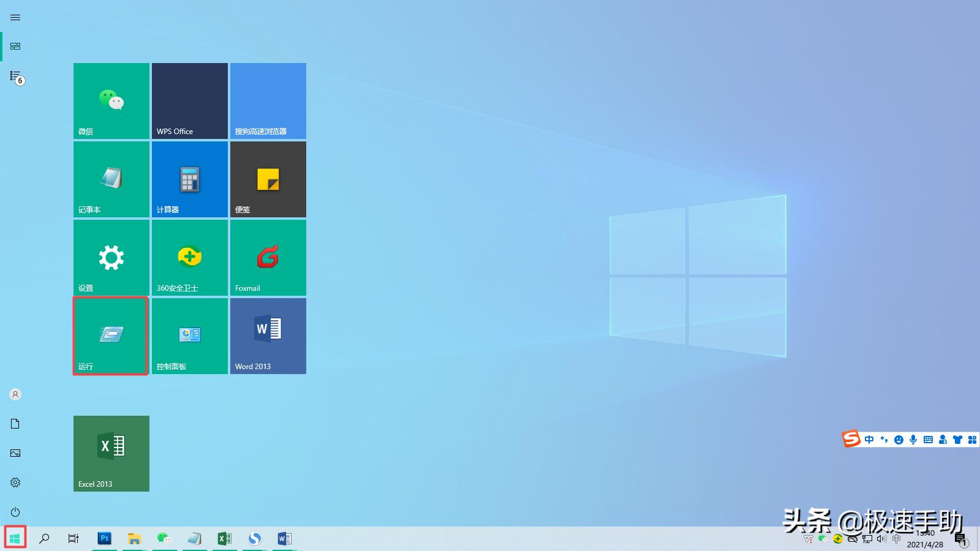Viewport: 980px width, 551px height.
Task: Toggle Chinese/English mode on Sogou IME bar
Action: click(869, 440)
